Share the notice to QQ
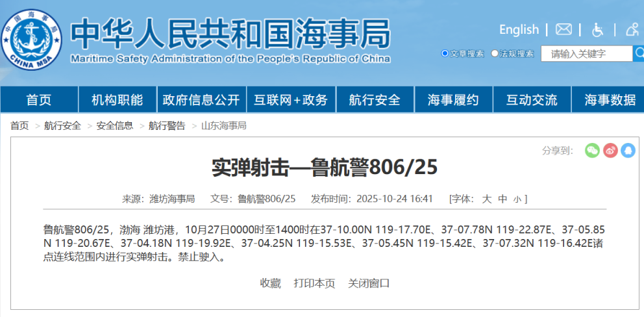Image resolution: width=644 pixels, height=317 pixels. (x=628, y=151)
